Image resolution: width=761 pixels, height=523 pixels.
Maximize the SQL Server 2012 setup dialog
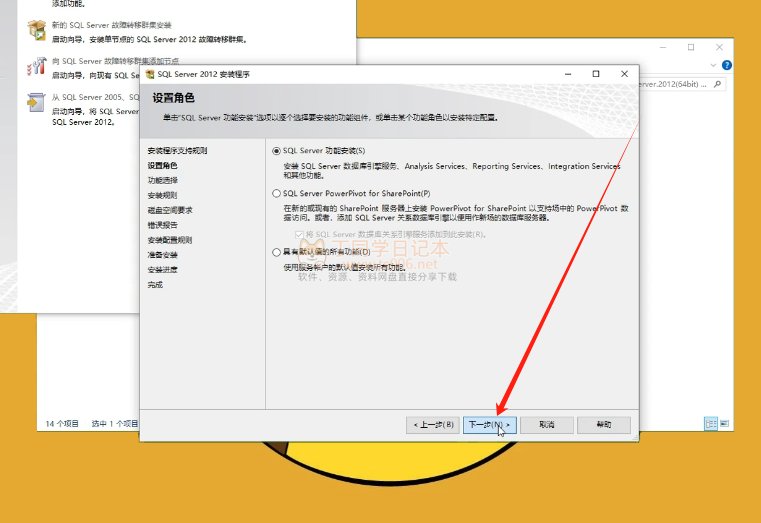tap(596, 74)
